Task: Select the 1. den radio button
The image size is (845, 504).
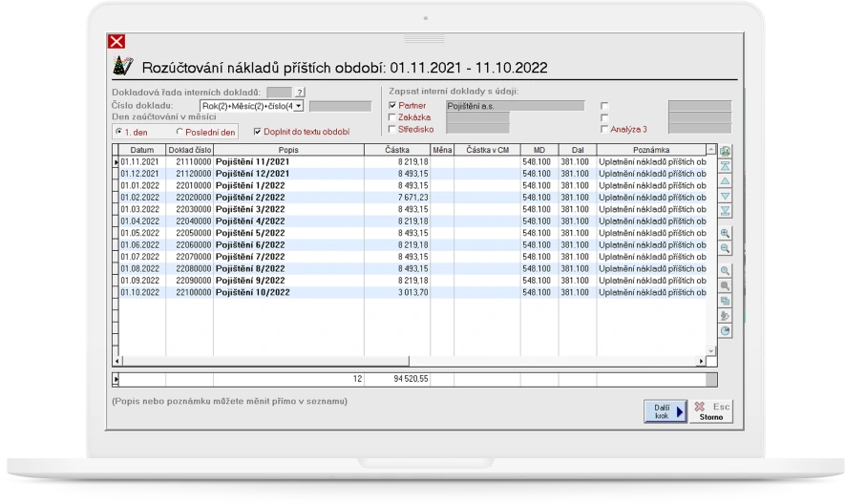Action: 119,132
